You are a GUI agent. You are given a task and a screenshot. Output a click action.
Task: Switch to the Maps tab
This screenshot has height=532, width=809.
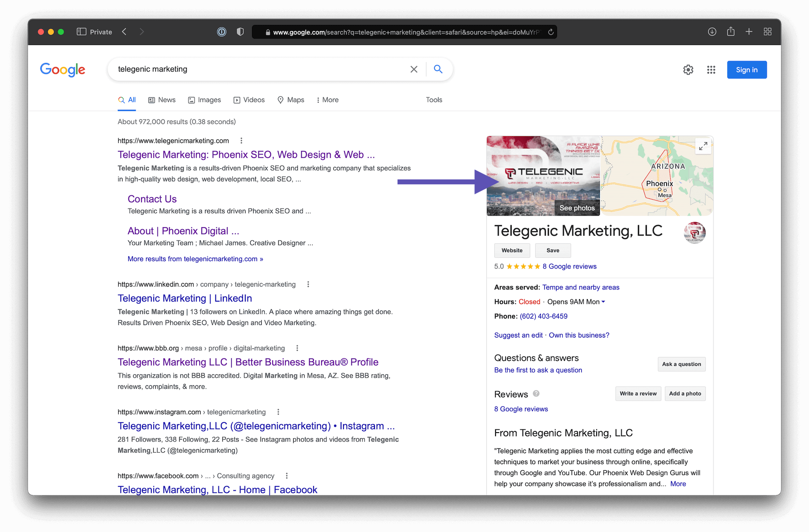coord(291,100)
